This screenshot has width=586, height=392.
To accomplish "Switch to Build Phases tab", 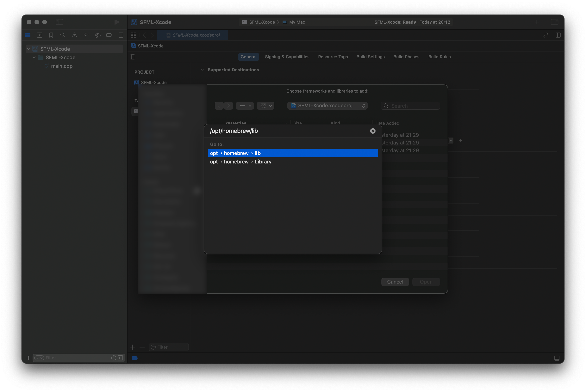I will tap(406, 57).
